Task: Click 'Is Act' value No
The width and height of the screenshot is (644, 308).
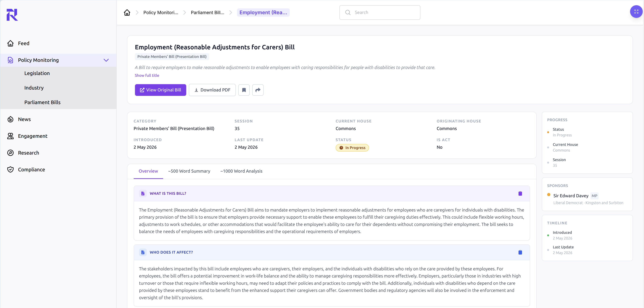Action: (x=439, y=147)
